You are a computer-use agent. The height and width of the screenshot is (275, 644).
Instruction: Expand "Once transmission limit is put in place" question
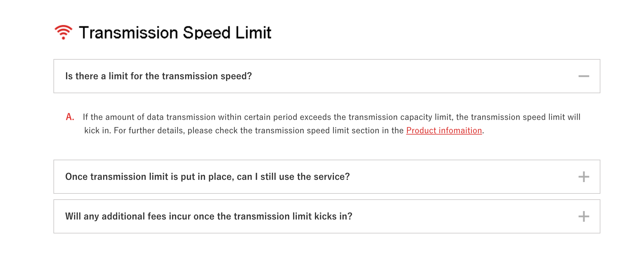coord(327,177)
